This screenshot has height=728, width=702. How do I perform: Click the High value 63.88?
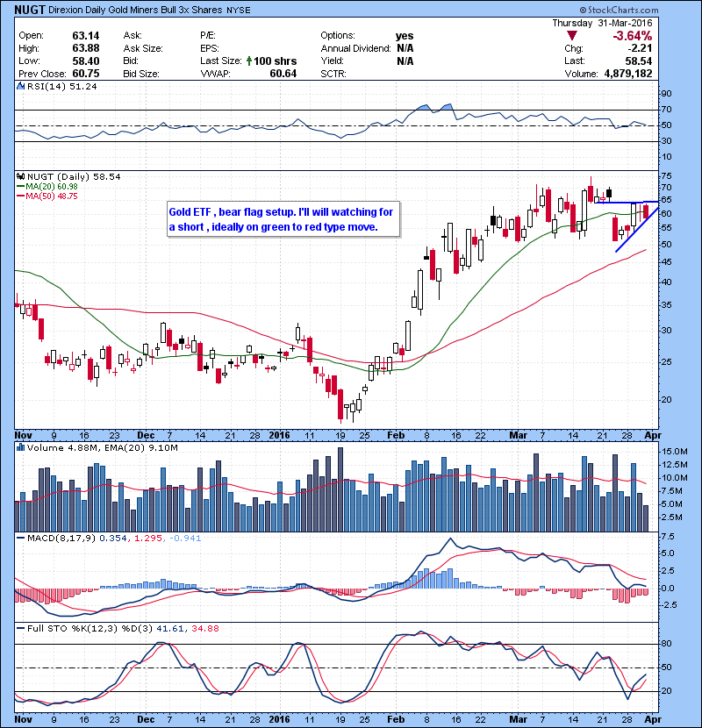[85, 48]
